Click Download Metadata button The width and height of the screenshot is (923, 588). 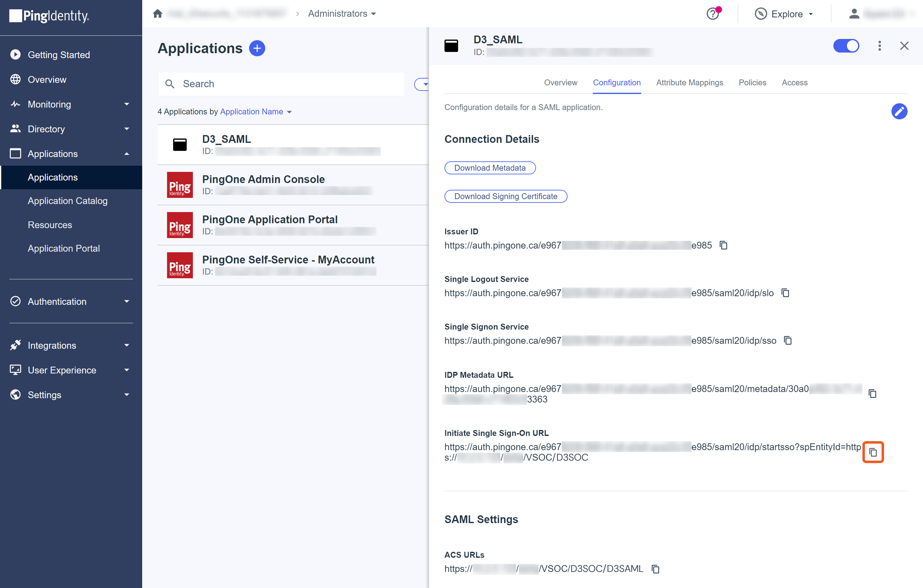coord(490,168)
